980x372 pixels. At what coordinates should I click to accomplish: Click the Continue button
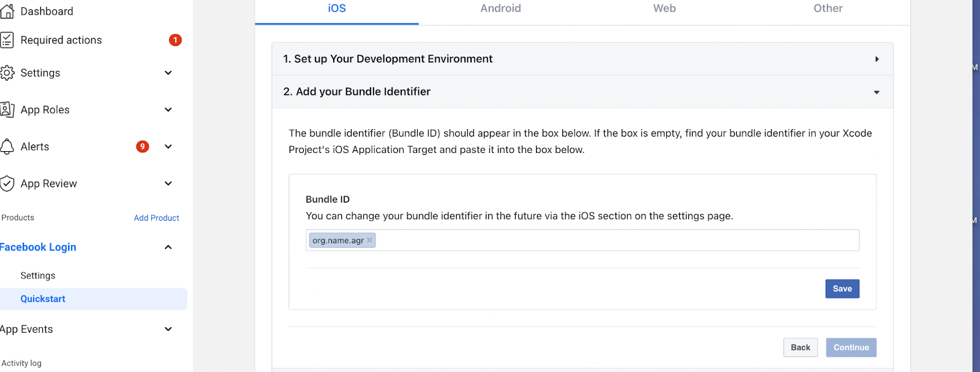[x=851, y=348]
